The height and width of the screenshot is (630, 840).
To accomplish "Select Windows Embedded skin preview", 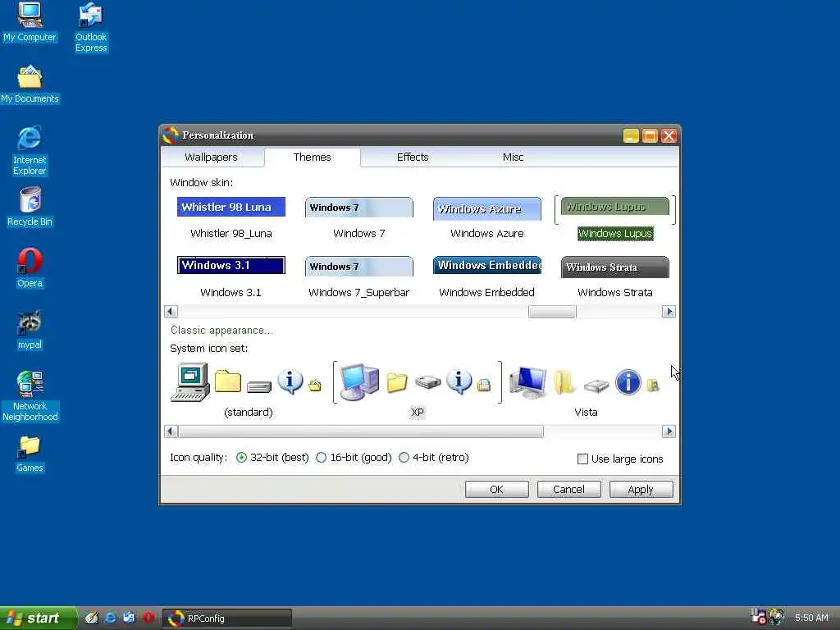I will pos(487,265).
